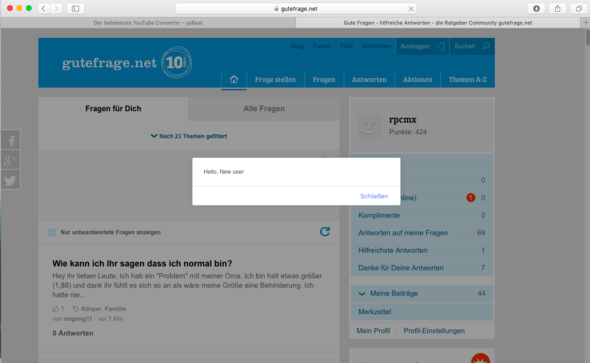Open Danke für Deine Antworten
Viewport: 590px width, 363px height.
pos(401,268)
